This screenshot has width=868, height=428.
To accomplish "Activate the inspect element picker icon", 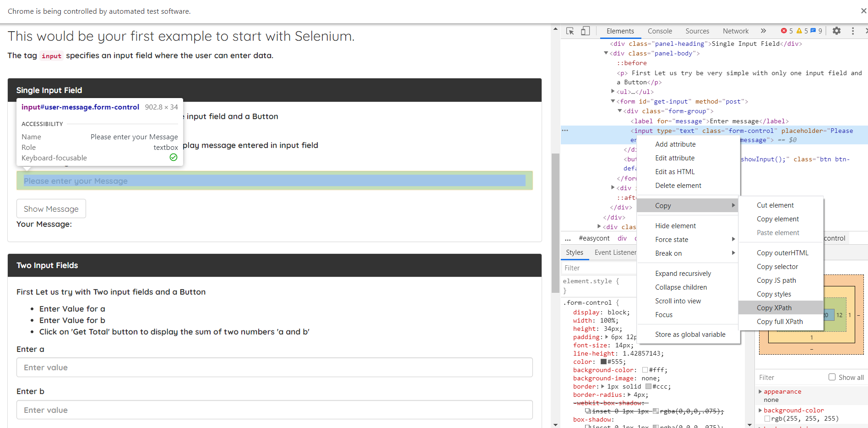I will [x=570, y=31].
